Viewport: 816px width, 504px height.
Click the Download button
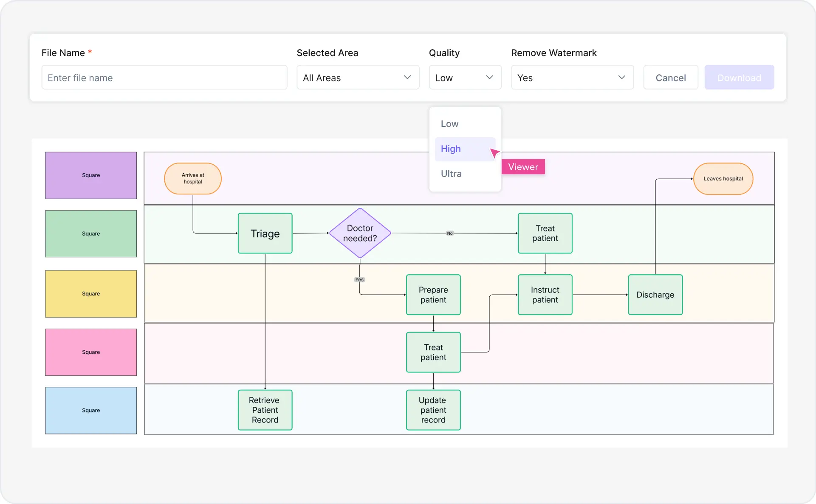pos(739,77)
